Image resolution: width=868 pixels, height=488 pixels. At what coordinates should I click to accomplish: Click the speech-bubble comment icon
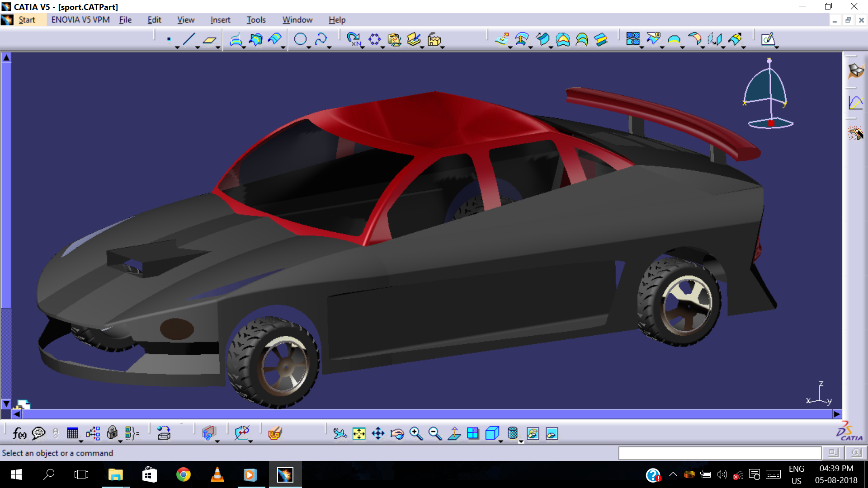pos(38,434)
